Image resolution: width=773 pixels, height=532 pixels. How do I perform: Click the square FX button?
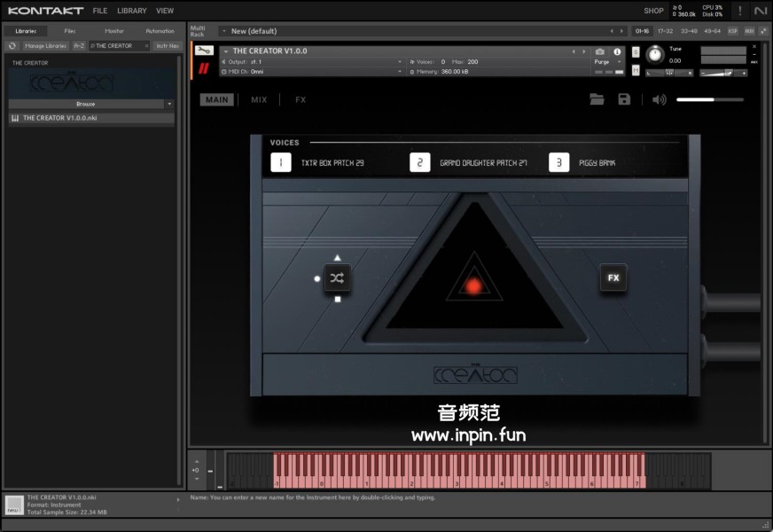pyautogui.click(x=613, y=278)
